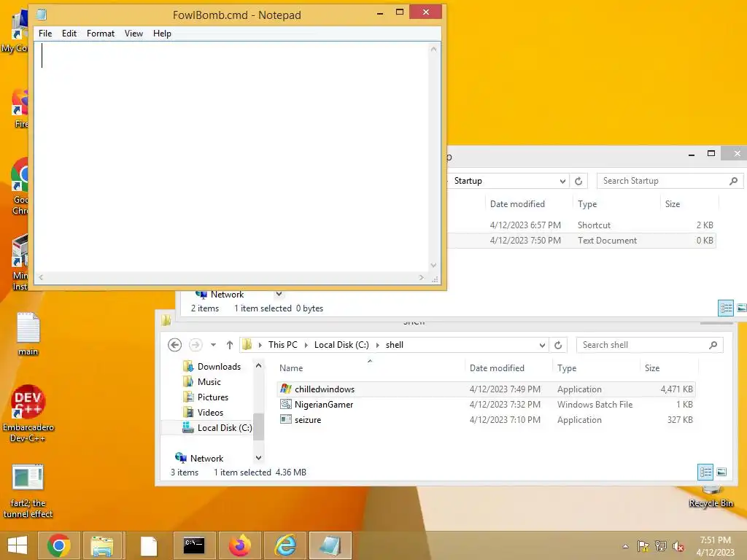
Task: Go up one folder in shell window
Action: tap(230, 345)
